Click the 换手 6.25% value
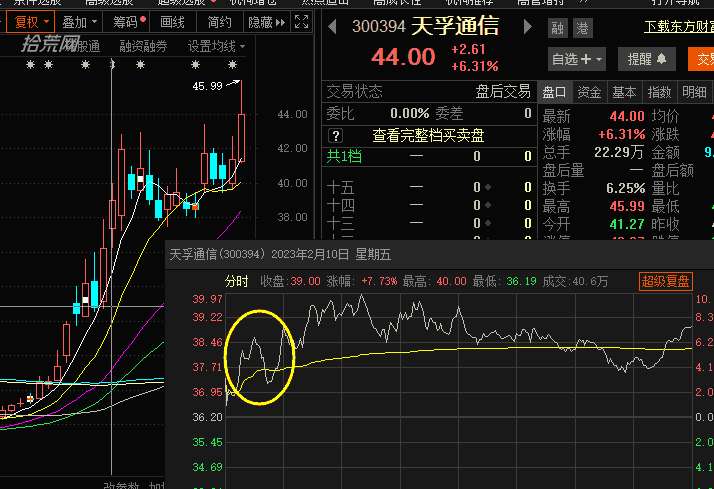 pyautogui.click(x=625, y=188)
